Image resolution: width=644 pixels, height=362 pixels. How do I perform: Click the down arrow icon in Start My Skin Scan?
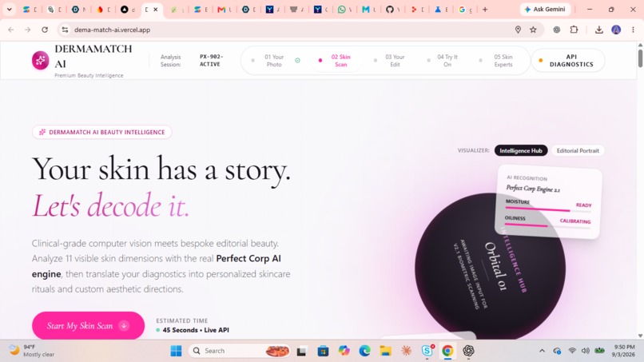(124, 325)
